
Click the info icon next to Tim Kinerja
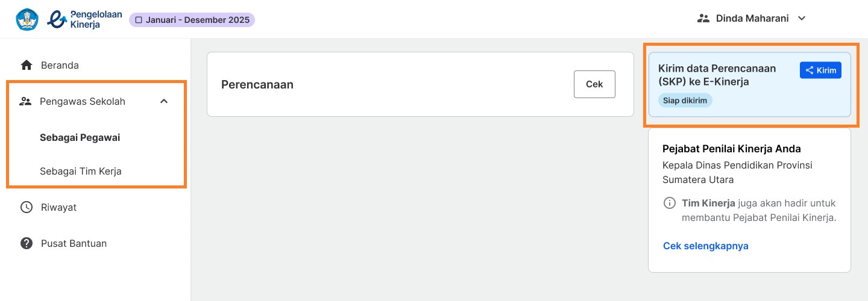(670, 203)
